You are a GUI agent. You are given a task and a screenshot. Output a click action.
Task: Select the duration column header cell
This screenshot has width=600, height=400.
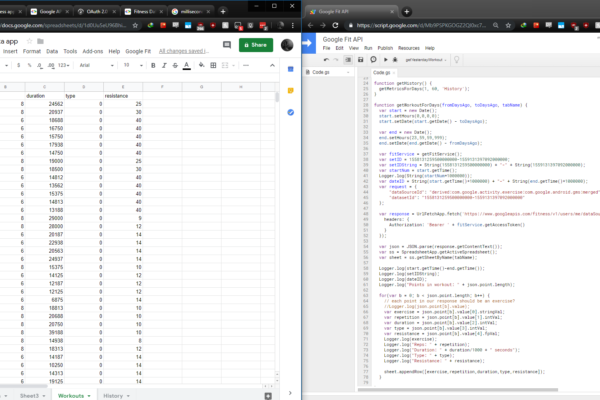pos(44,96)
